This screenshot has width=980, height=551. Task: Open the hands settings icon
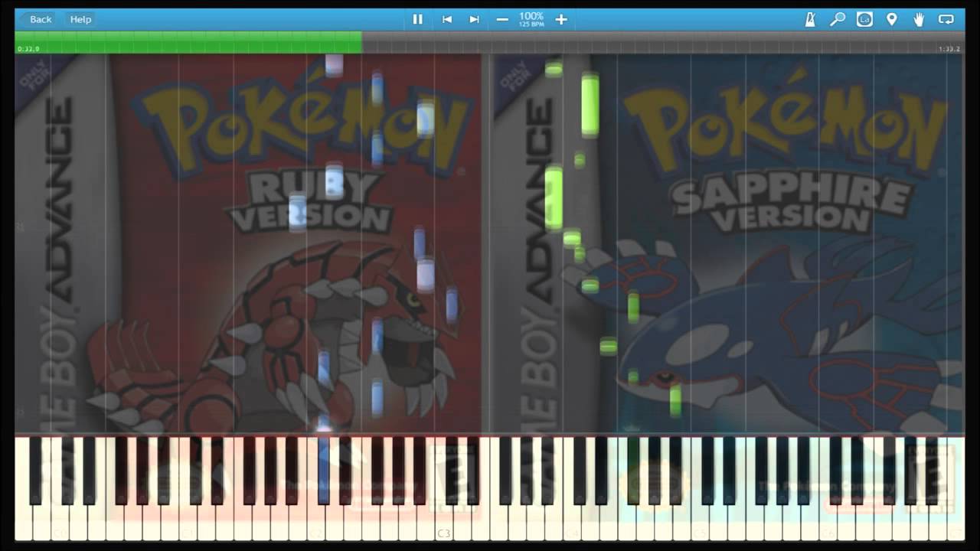click(x=919, y=19)
